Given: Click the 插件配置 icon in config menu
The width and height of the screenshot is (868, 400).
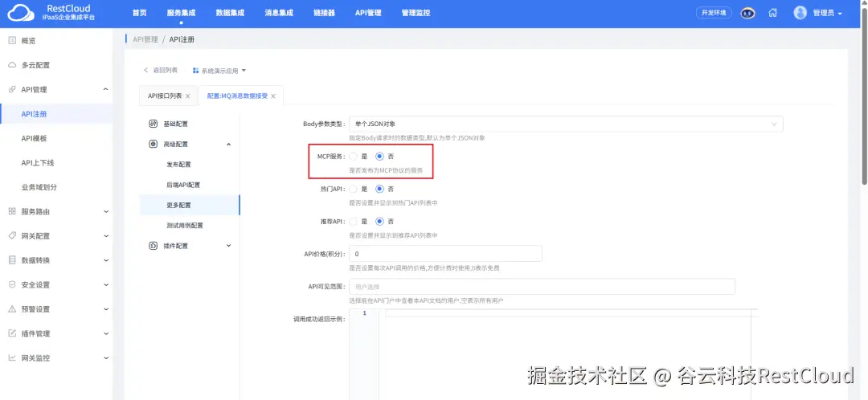Looking at the screenshot, I should click(154, 246).
